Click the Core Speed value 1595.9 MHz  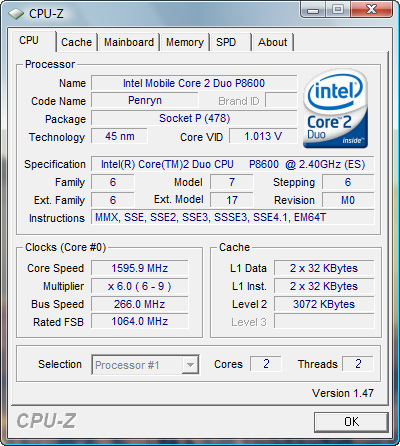coord(140,268)
